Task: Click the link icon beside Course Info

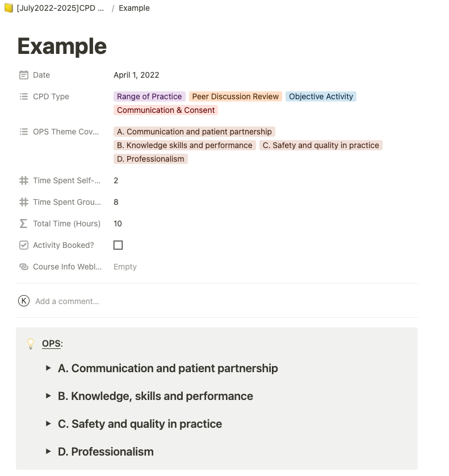Action: (24, 267)
